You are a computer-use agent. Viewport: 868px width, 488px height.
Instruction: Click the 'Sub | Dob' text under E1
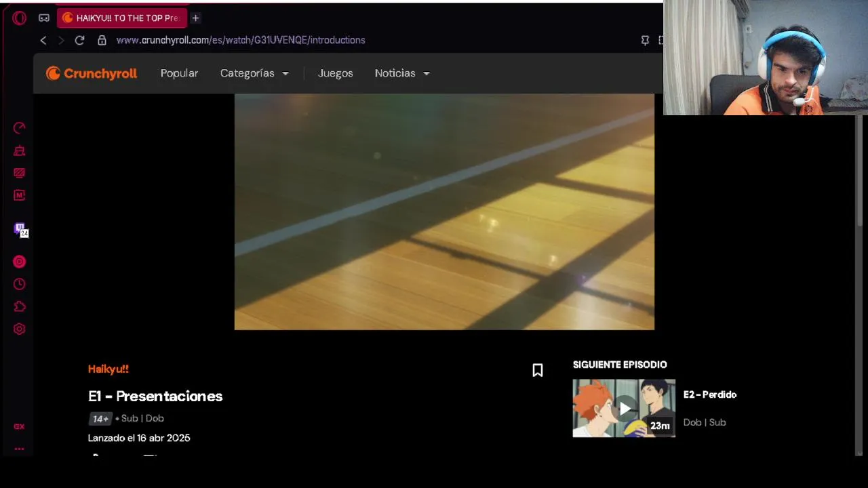pos(142,418)
